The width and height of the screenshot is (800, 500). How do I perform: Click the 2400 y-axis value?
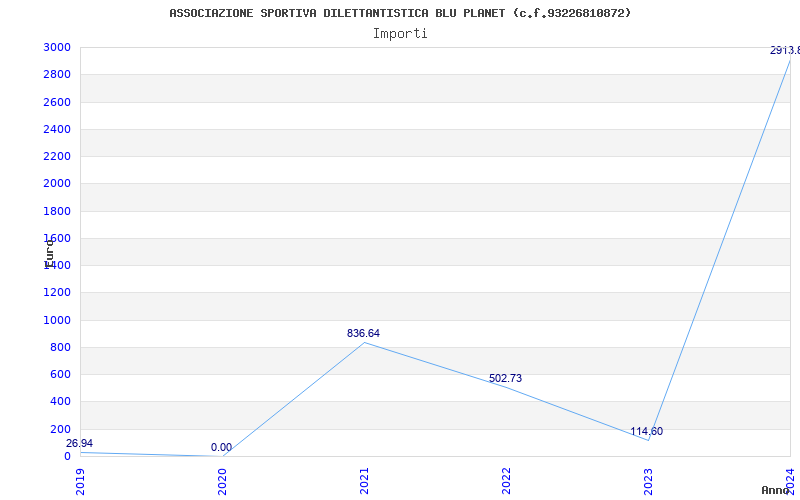(57, 129)
